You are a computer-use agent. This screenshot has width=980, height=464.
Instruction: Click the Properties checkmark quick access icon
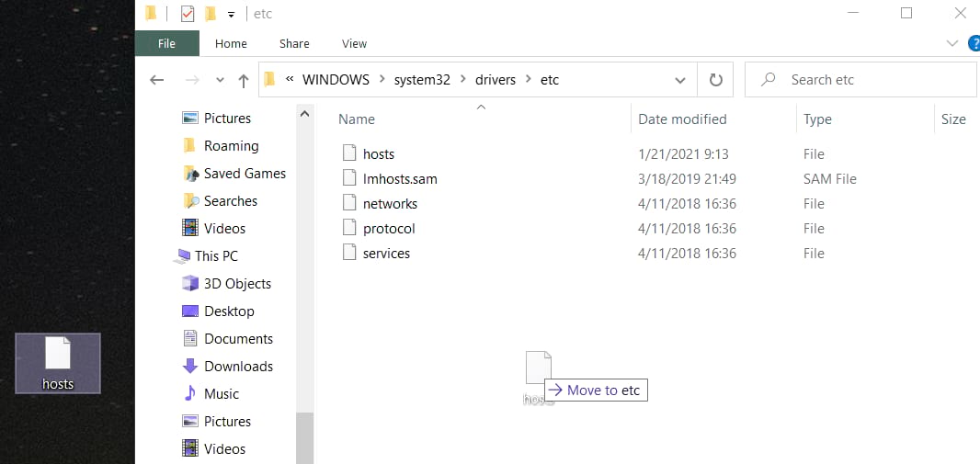[188, 14]
